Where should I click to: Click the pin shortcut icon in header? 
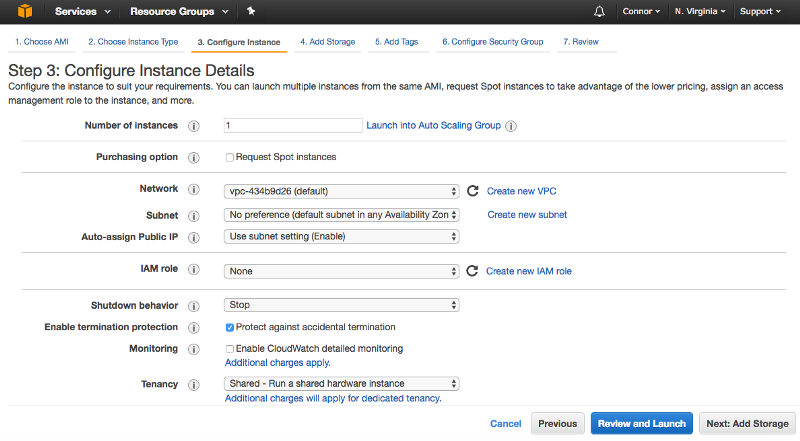(x=251, y=11)
